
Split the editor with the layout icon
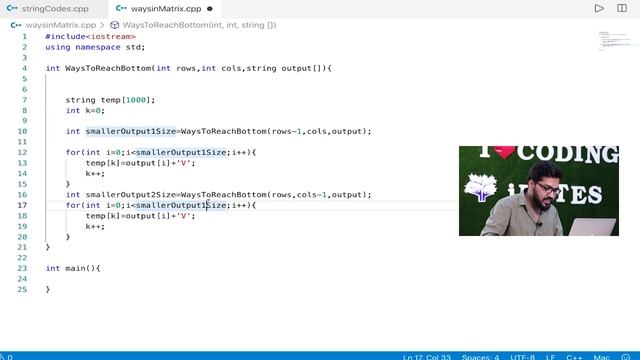[x=622, y=8]
